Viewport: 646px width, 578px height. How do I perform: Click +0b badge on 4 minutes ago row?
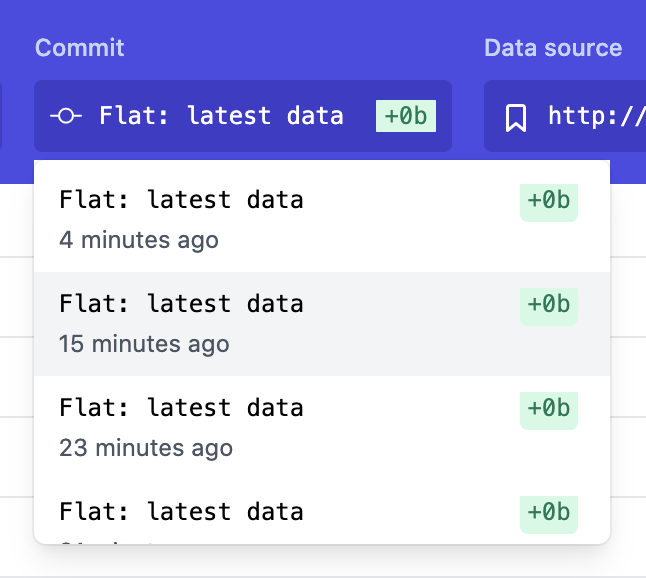[x=549, y=202]
